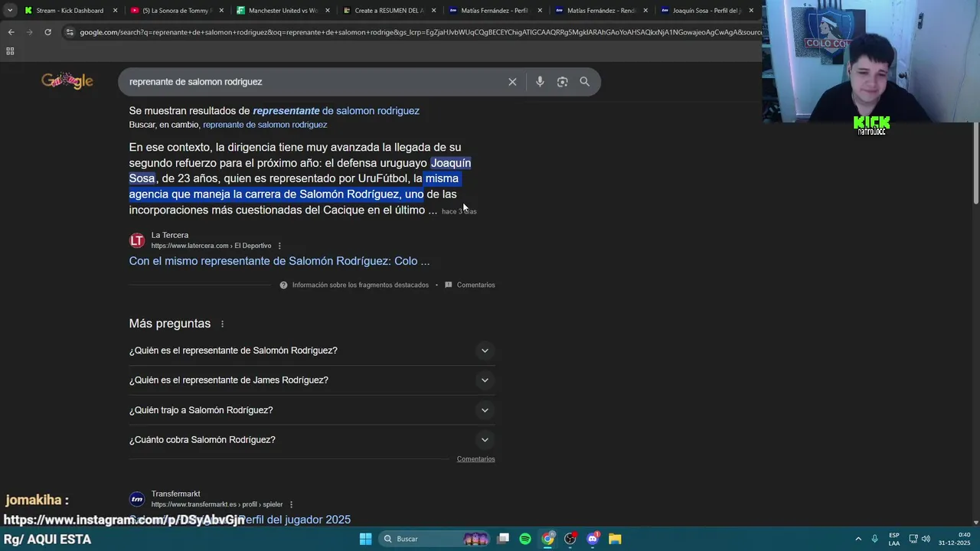Start Google voice search with microphone
Screen dimensions: 980x551
pos(540,82)
